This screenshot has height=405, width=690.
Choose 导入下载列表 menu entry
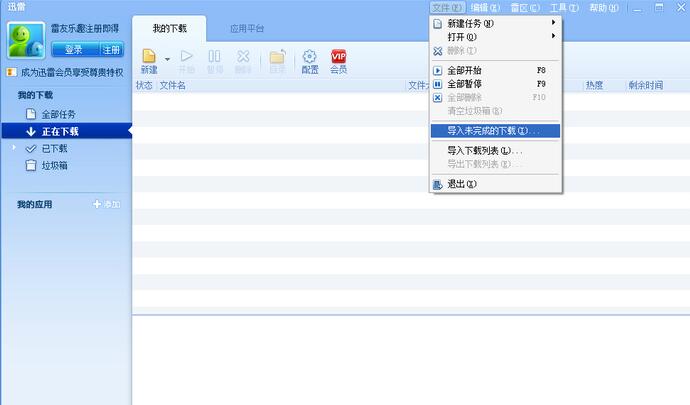coord(495,151)
